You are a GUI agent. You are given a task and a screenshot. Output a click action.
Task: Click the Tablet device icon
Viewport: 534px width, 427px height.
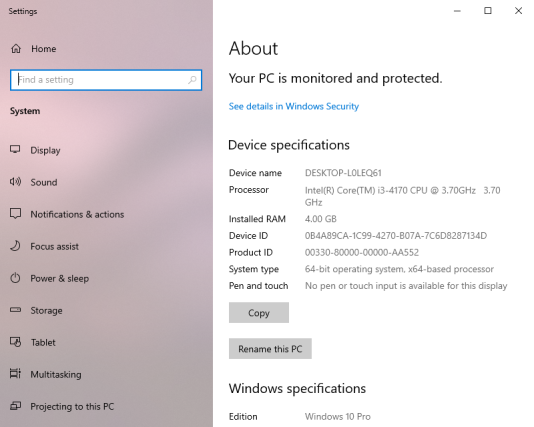(x=15, y=342)
